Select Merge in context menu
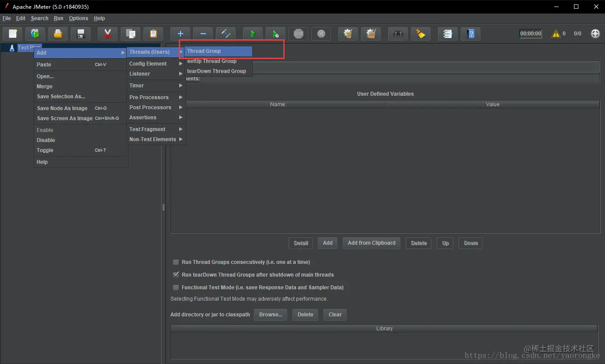 click(x=81, y=87)
